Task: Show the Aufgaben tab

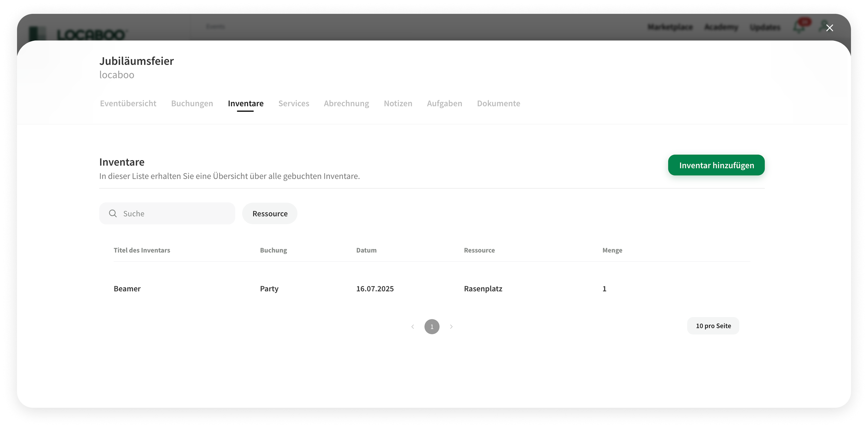Action: [444, 103]
